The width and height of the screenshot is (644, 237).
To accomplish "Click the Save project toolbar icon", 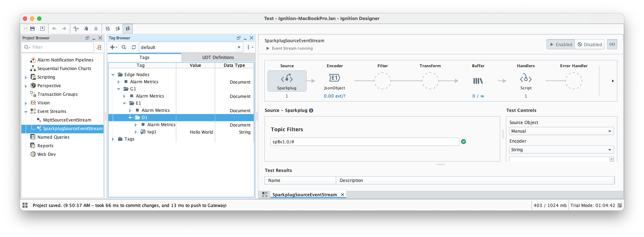I will tap(32, 29).
